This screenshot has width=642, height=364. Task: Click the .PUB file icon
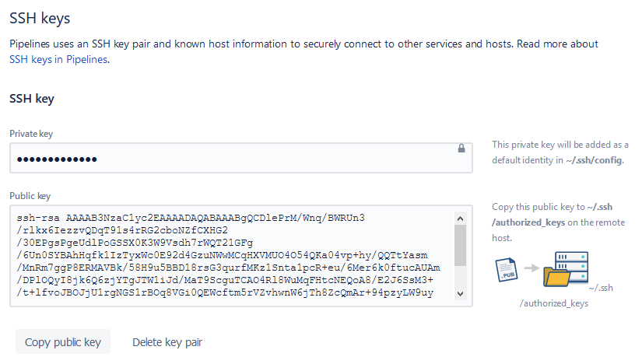pyautogui.click(x=506, y=269)
